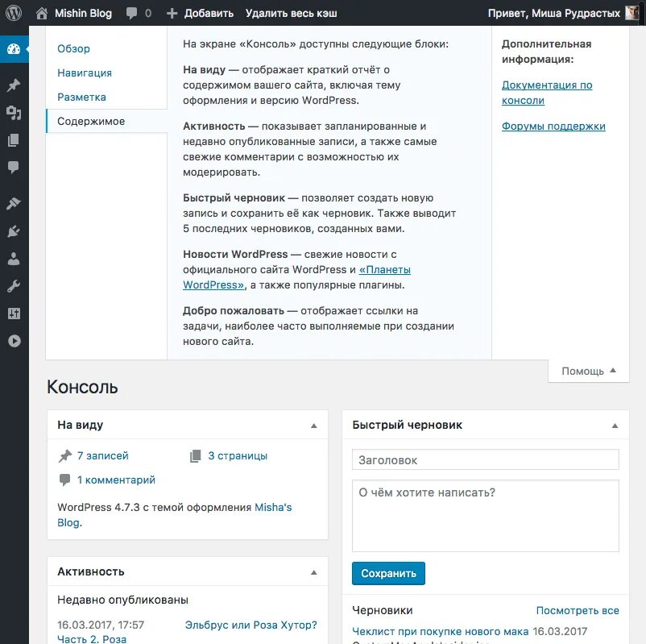This screenshot has width=646, height=644.
Task: Click the Черновики heading text
Action: 383,611
